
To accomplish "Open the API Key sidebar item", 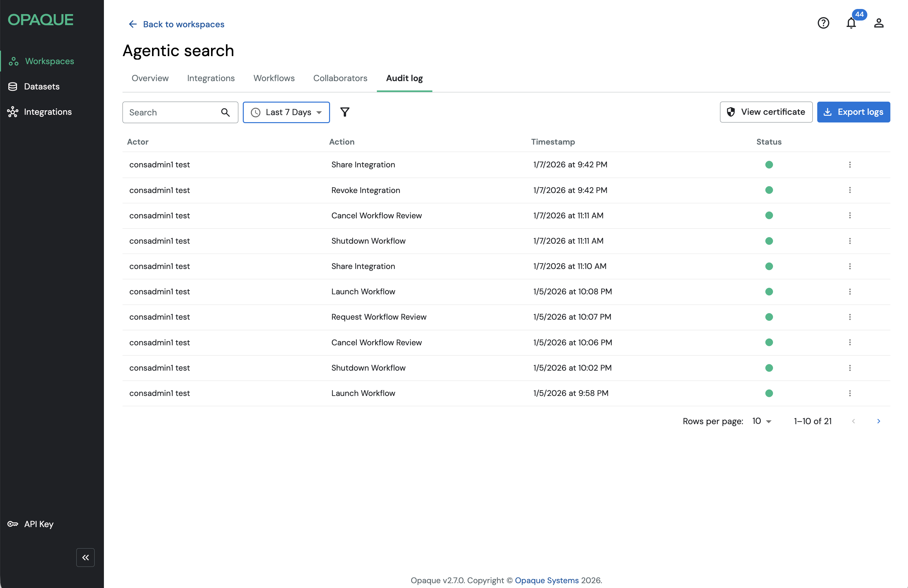I will (x=38, y=524).
